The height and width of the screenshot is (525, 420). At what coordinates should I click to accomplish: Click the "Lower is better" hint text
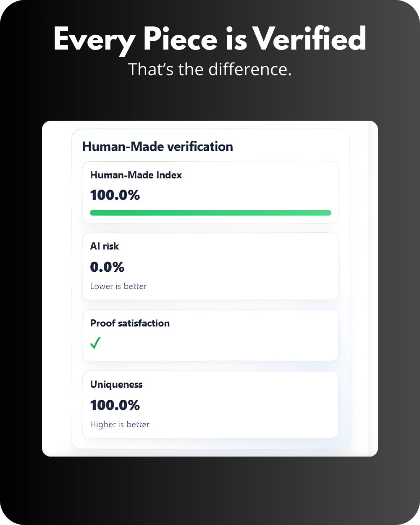coord(118,286)
